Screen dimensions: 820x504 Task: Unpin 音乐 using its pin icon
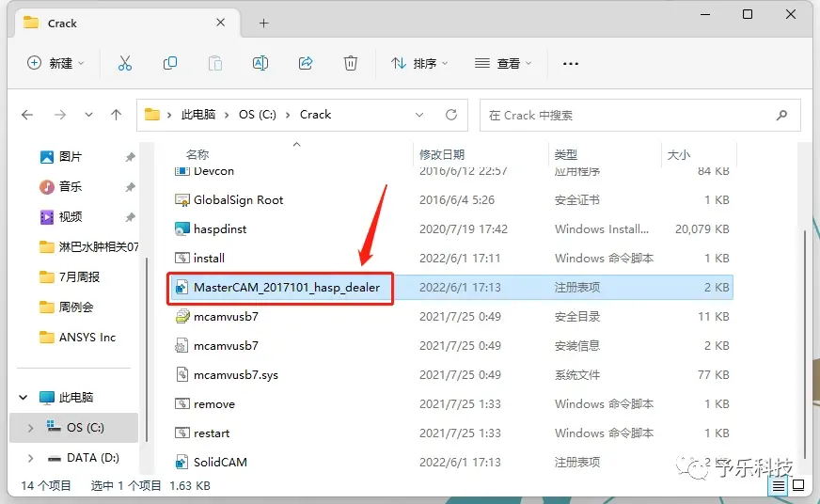point(130,186)
